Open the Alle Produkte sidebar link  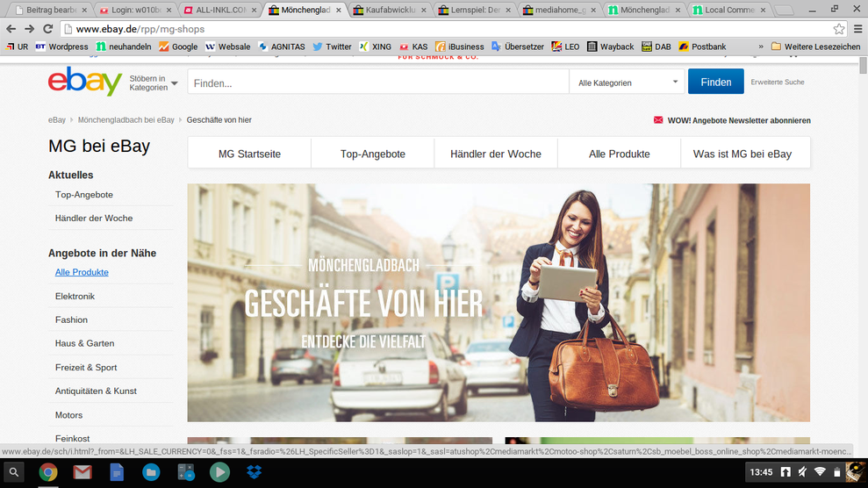click(82, 272)
